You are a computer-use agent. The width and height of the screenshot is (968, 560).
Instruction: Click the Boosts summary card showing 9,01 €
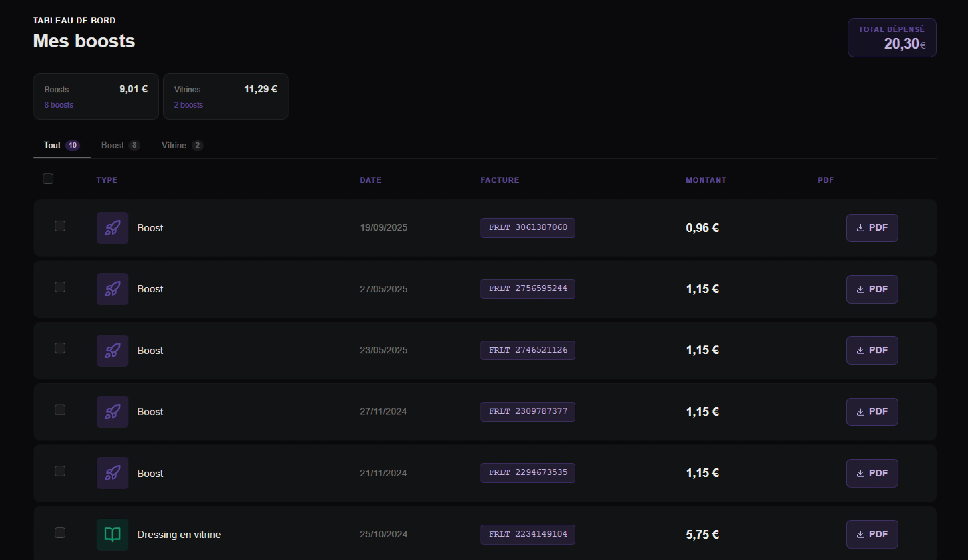[96, 96]
